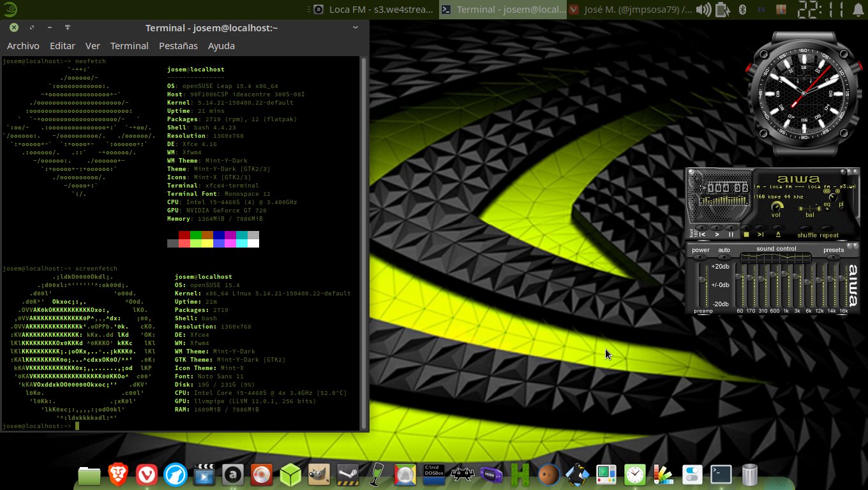The image size is (868, 490).
Task: Open the Archivo menu in the terminal
Action: click(23, 46)
